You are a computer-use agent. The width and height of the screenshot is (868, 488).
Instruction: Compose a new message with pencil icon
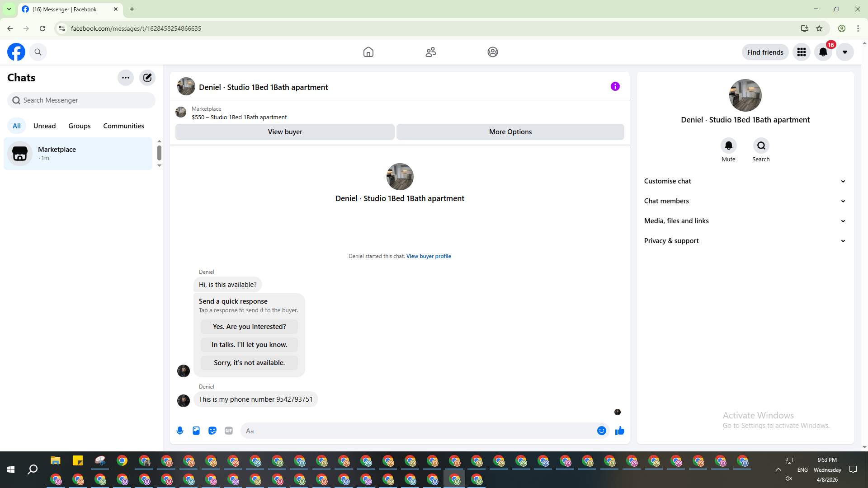tap(147, 78)
